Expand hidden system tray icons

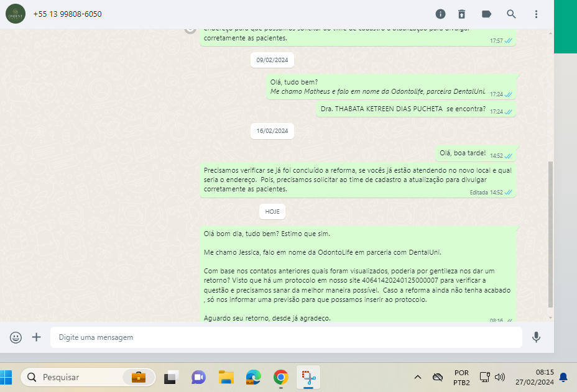(x=418, y=377)
